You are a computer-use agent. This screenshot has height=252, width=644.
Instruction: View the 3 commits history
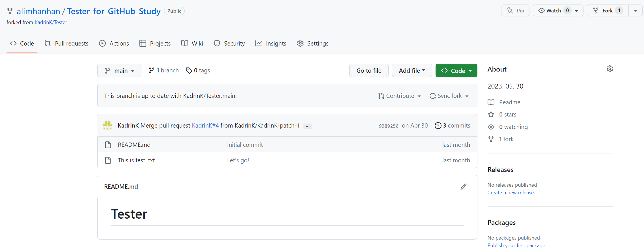point(453,126)
